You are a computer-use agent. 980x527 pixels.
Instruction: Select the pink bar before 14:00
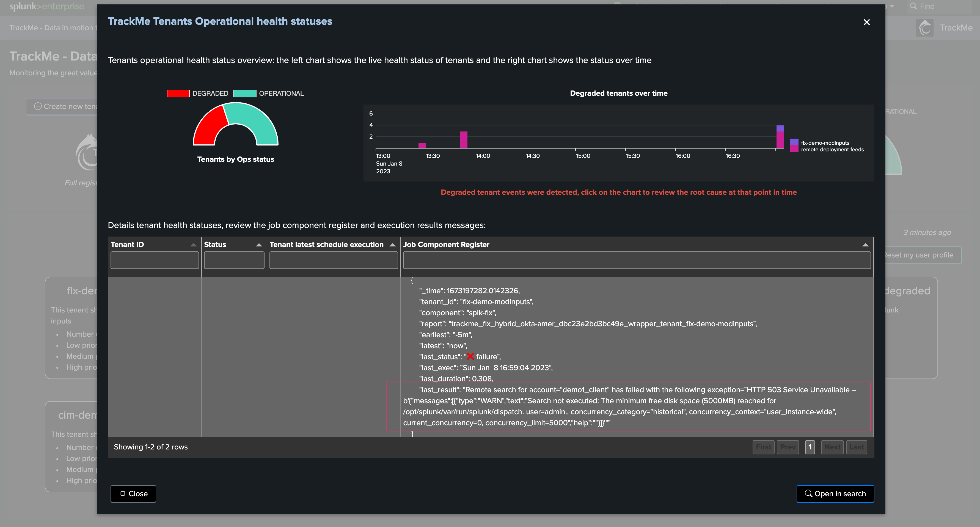pyautogui.click(x=463, y=140)
